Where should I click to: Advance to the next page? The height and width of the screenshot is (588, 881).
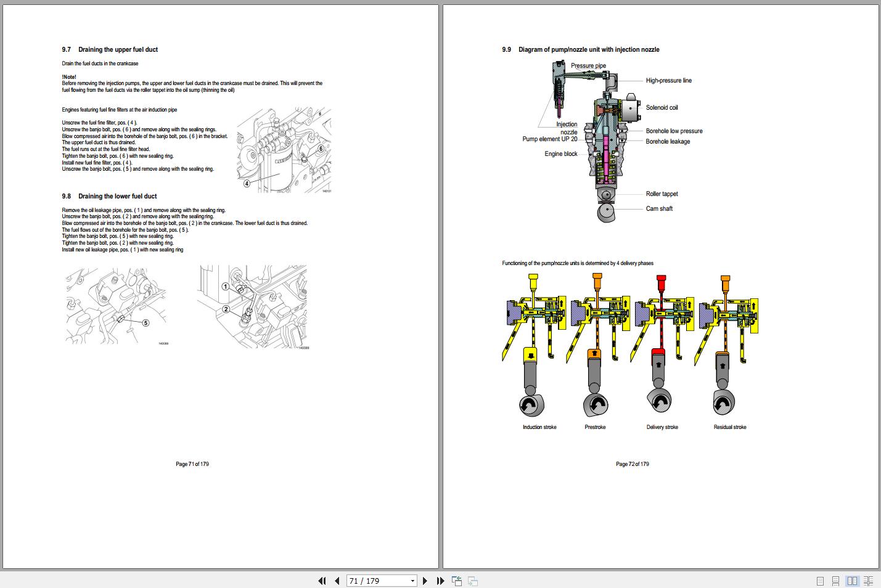[x=425, y=581]
